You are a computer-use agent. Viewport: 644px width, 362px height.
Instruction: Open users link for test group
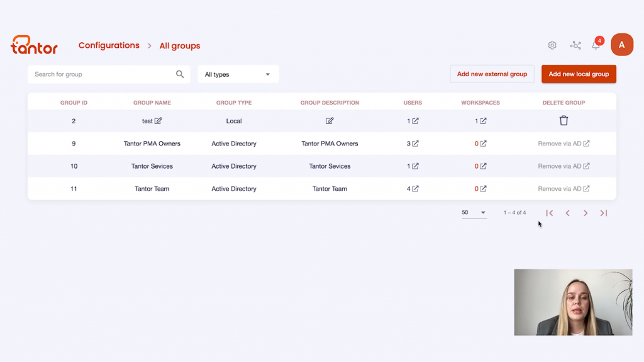tap(415, 121)
